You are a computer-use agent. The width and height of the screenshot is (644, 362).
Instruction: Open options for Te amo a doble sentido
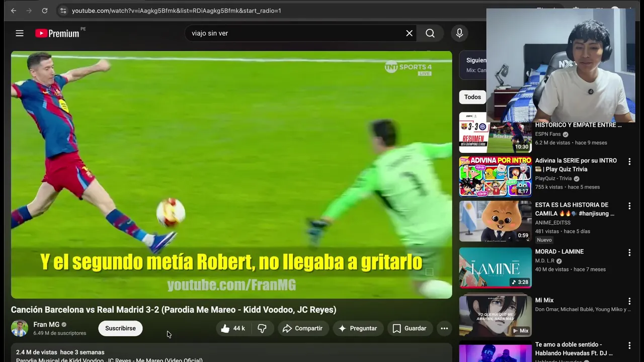[x=629, y=345]
